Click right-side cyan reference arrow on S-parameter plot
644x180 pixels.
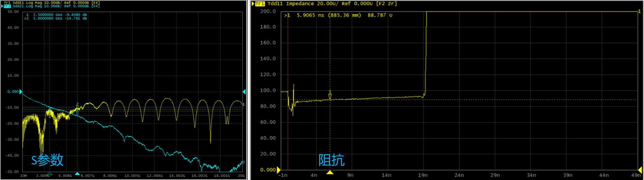[x=244, y=92]
